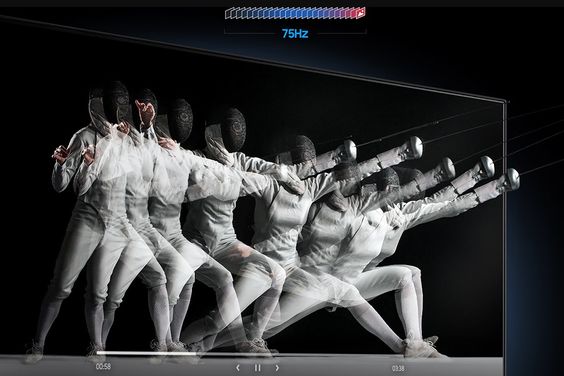Select the first gray frame in the frame strip
The height and width of the screenshot is (376, 564).
point(228,14)
